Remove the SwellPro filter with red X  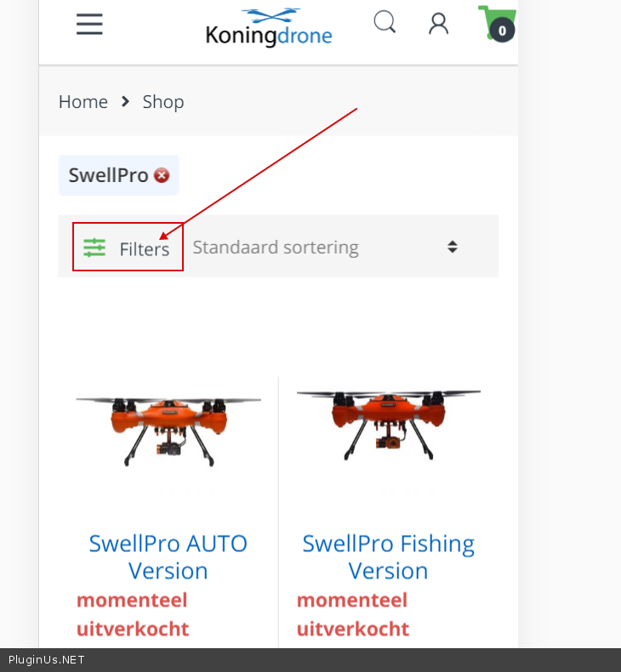click(x=162, y=175)
